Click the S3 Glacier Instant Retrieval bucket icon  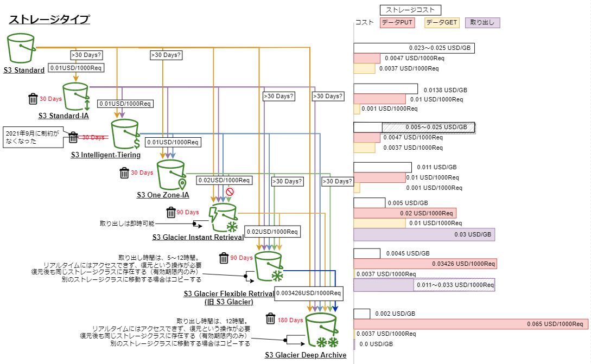(224, 218)
